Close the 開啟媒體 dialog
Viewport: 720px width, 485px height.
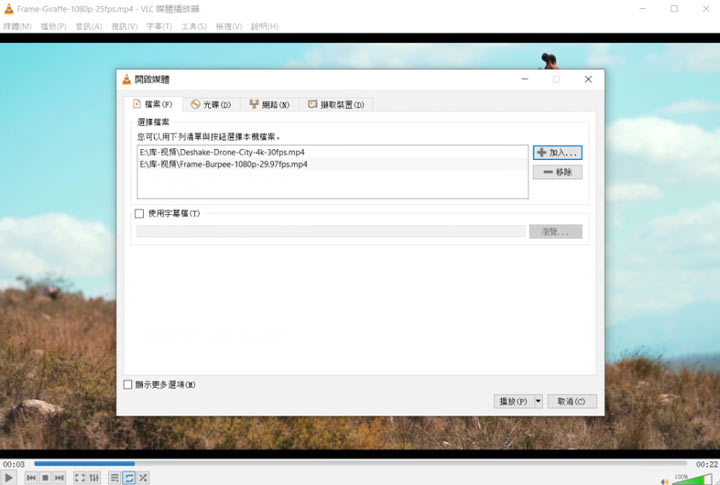click(x=588, y=79)
